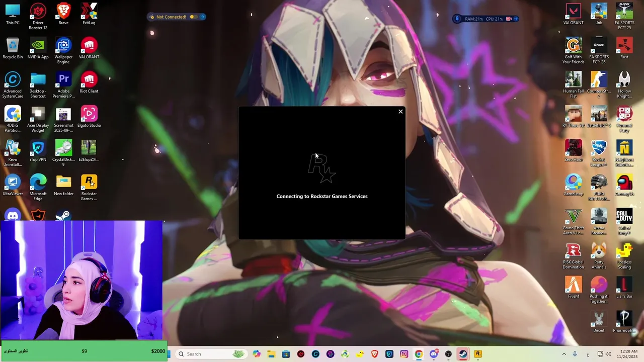Viewport: 644px width, 362px height.
Task: Switch to Rockstar Games Launcher taskbar icon
Action: [x=478, y=354]
